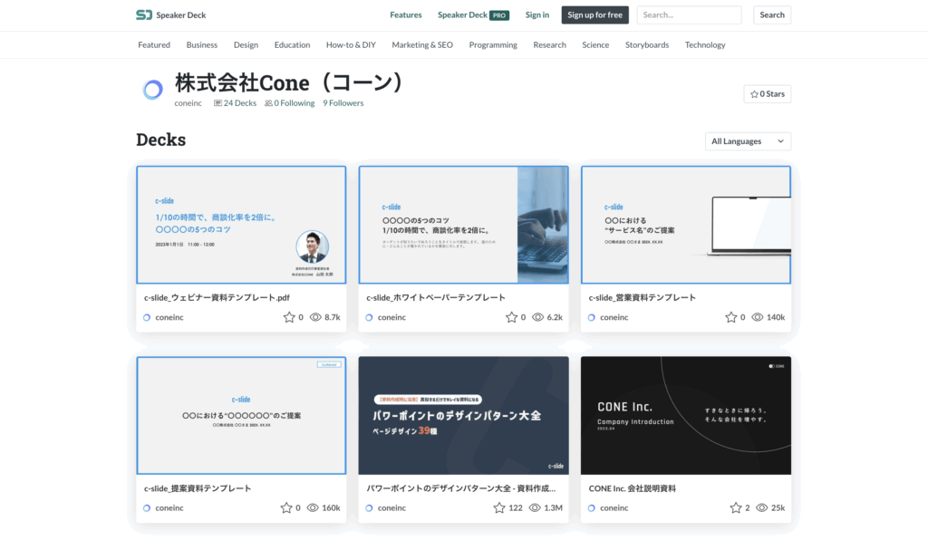Click the Sign up for free button
This screenshot has height=560, width=928.
[x=594, y=14]
